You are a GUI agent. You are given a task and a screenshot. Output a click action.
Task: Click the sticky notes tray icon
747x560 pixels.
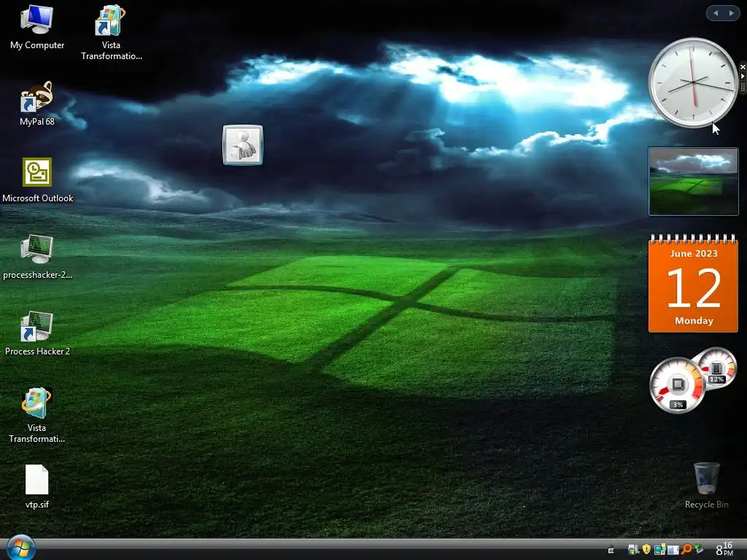659,550
